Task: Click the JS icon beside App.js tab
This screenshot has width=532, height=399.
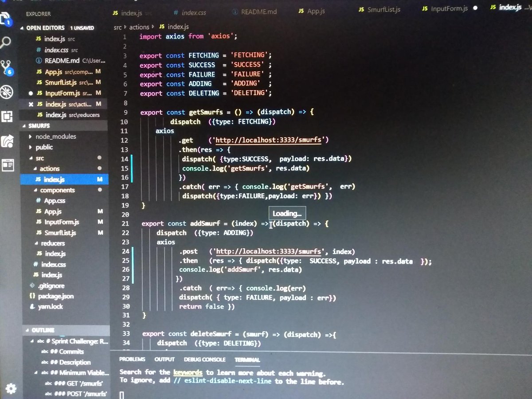Action: (x=301, y=11)
